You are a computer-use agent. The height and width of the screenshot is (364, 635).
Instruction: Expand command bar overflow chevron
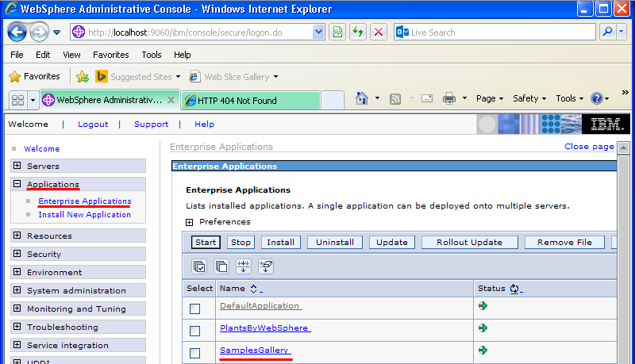click(x=625, y=93)
